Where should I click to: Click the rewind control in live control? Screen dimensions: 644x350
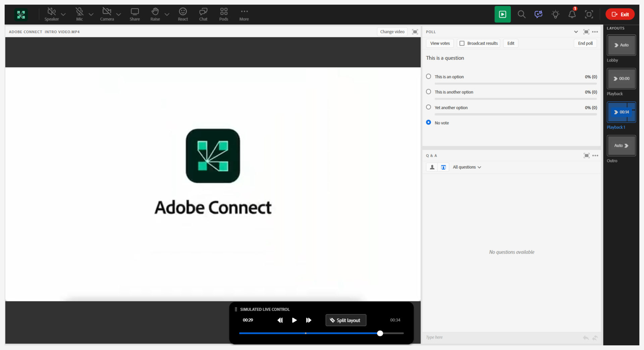click(x=280, y=320)
